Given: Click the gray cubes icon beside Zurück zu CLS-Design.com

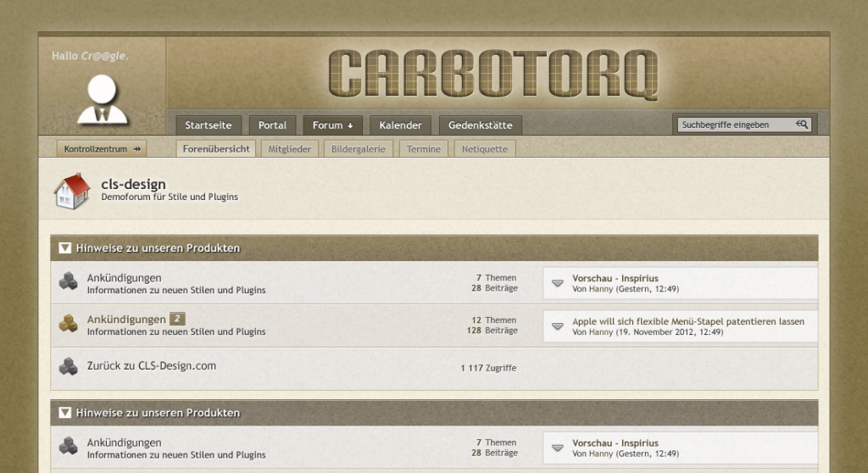Looking at the screenshot, I should point(68,367).
